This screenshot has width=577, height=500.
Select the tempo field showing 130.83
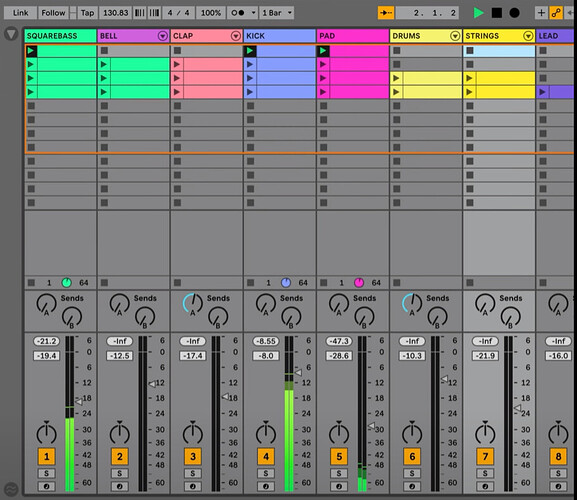tap(116, 13)
